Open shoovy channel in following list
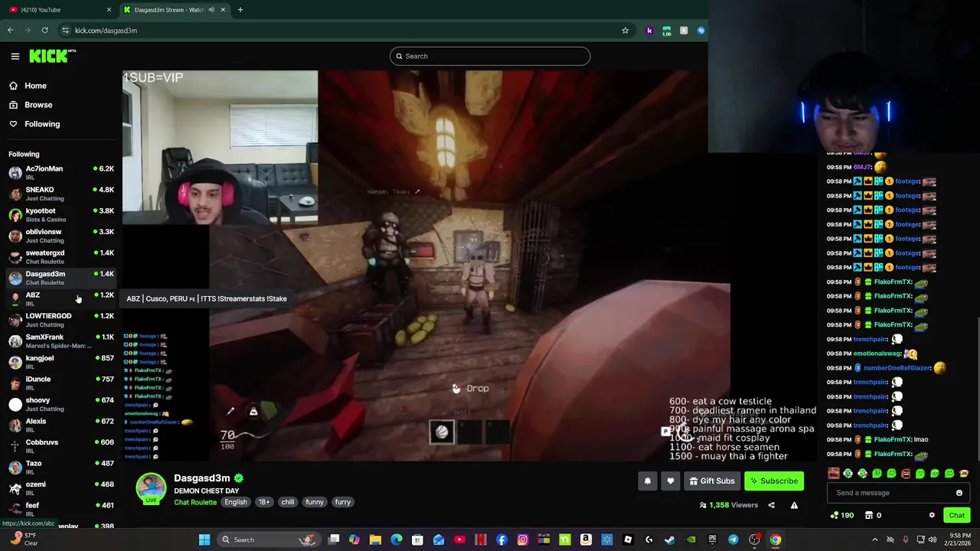Image resolution: width=980 pixels, height=551 pixels. [x=61, y=403]
